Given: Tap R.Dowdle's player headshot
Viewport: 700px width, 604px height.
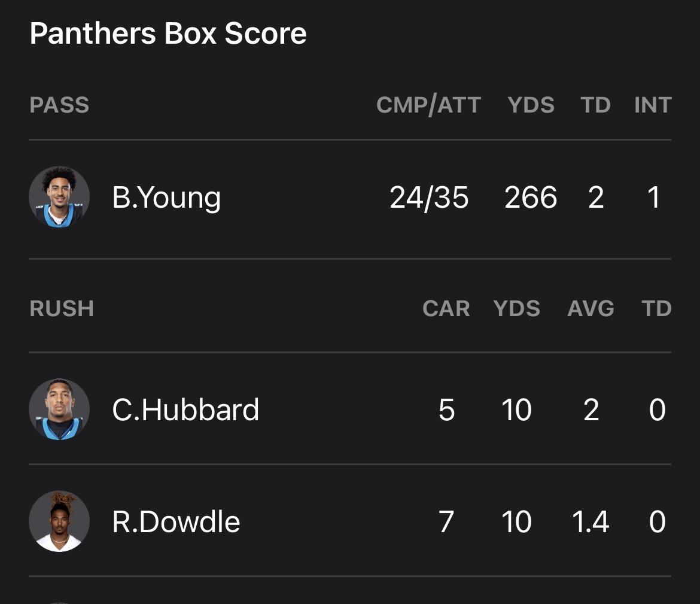Looking at the screenshot, I should pyautogui.click(x=59, y=521).
